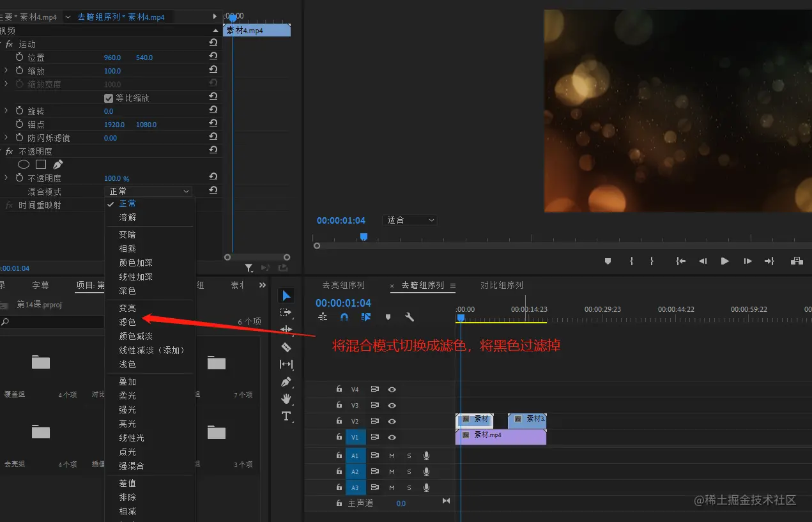This screenshot has height=522, width=812.
Task: Select the Slip tool
Action: (x=286, y=364)
